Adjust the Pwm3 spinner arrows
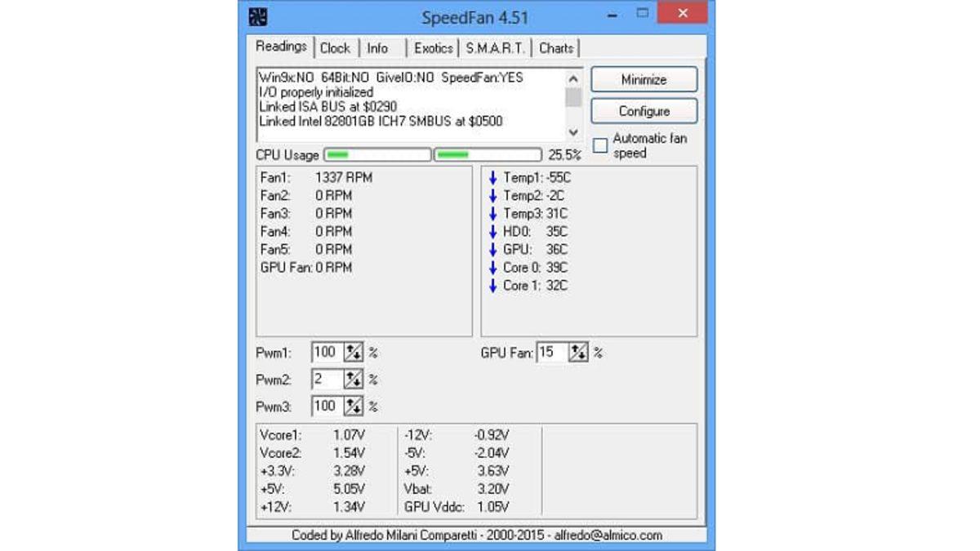Screen dimensions: 980x551 point(353,406)
